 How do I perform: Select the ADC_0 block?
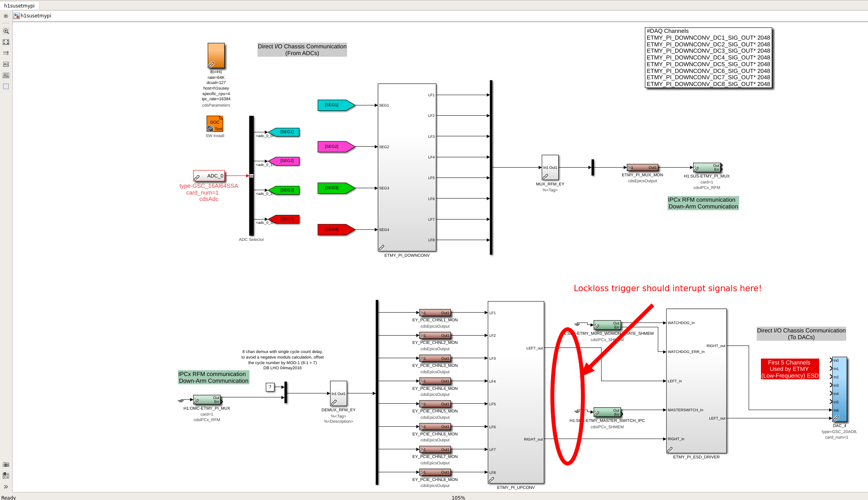(209, 176)
